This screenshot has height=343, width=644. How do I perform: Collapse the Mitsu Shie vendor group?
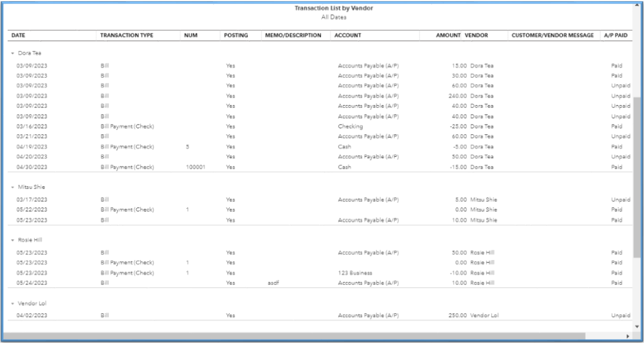coord(12,187)
